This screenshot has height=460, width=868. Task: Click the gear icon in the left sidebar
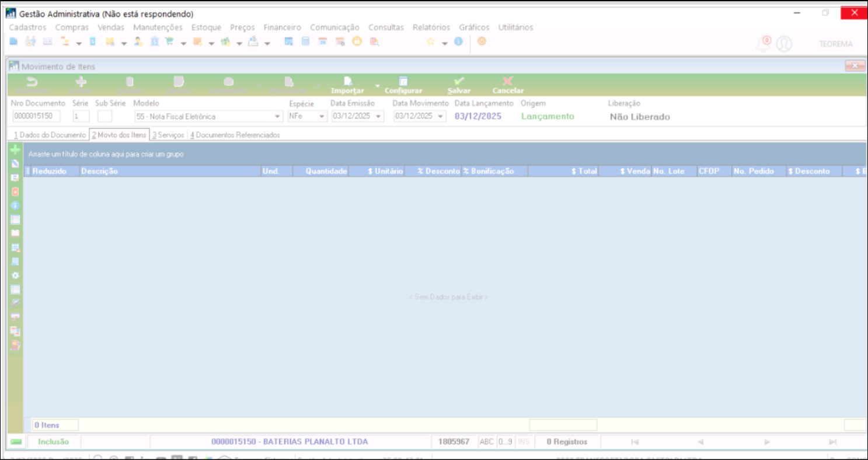15,276
